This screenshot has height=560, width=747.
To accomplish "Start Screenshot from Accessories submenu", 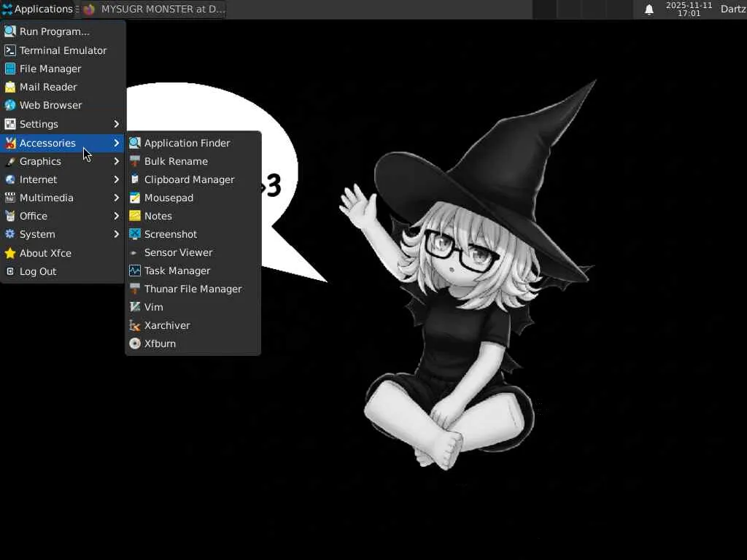I will [193, 234].
